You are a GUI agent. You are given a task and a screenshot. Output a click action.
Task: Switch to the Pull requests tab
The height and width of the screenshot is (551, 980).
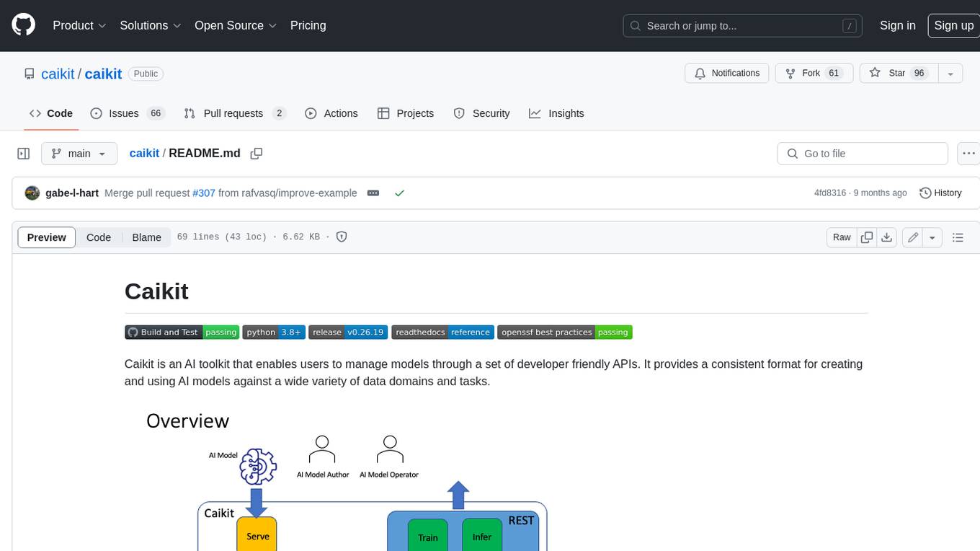[x=235, y=113]
